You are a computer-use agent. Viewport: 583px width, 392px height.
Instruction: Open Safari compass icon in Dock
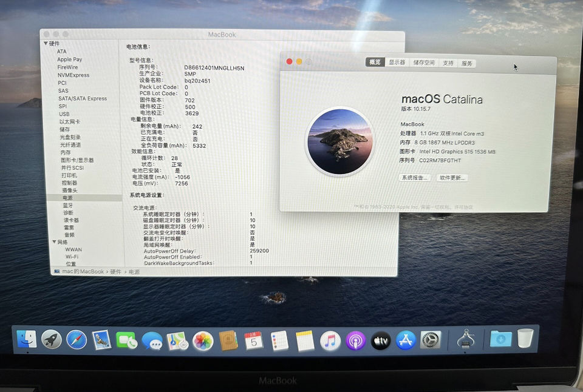(77, 340)
